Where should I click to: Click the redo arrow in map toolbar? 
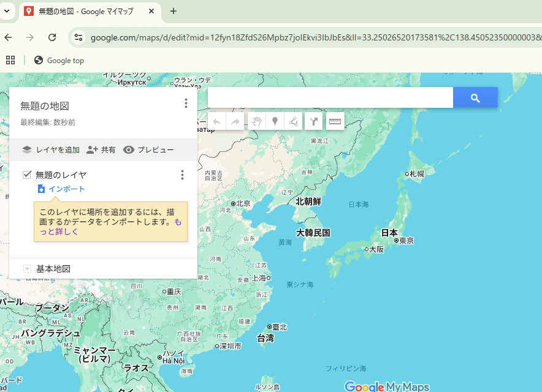point(235,121)
